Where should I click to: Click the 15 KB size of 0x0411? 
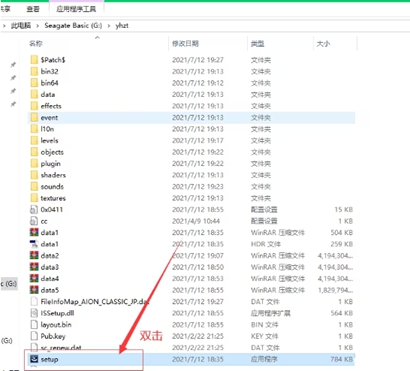pyautogui.click(x=343, y=210)
